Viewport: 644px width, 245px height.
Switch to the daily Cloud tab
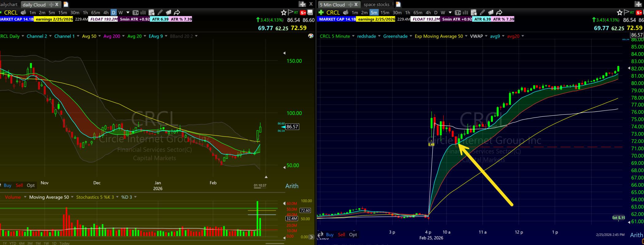tap(34, 5)
